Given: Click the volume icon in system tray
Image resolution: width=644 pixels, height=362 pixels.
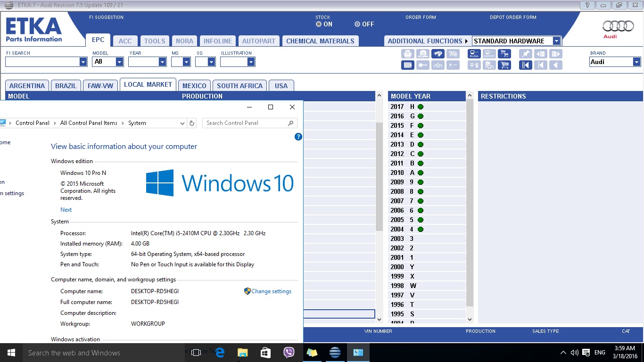Looking at the screenshot, I should pyautogui.click(x=574, y=353).
